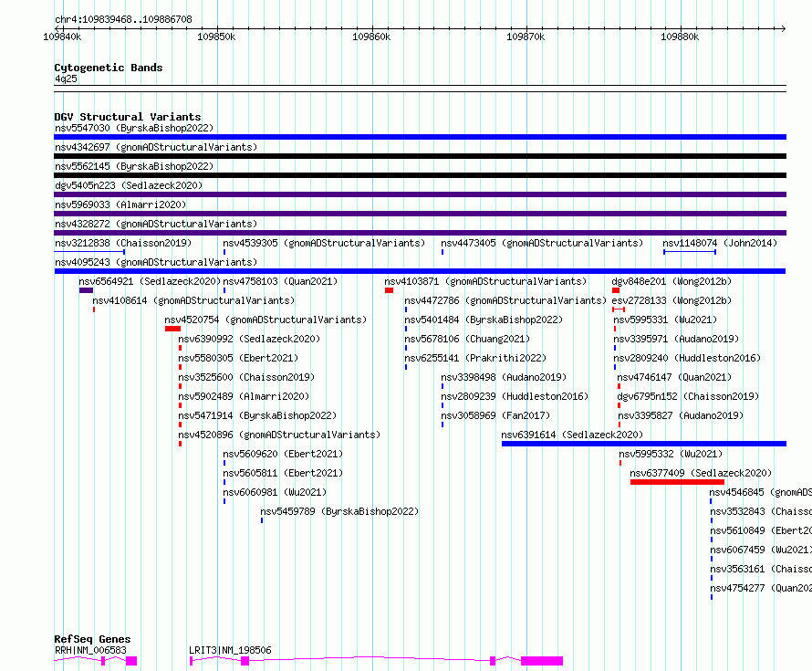Select nsv4746147 (Quan2021) label

(x=674, y=377)
